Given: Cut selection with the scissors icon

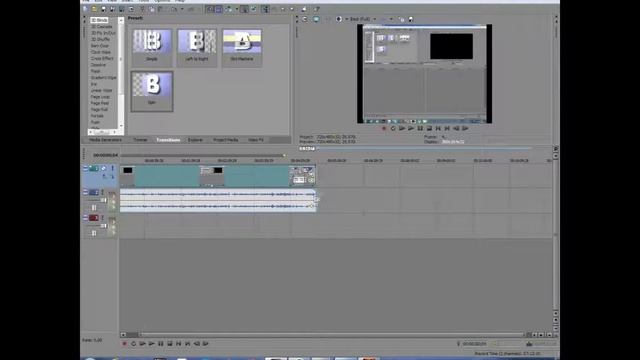Looking at the screenshot, I should tap(142, 9).
